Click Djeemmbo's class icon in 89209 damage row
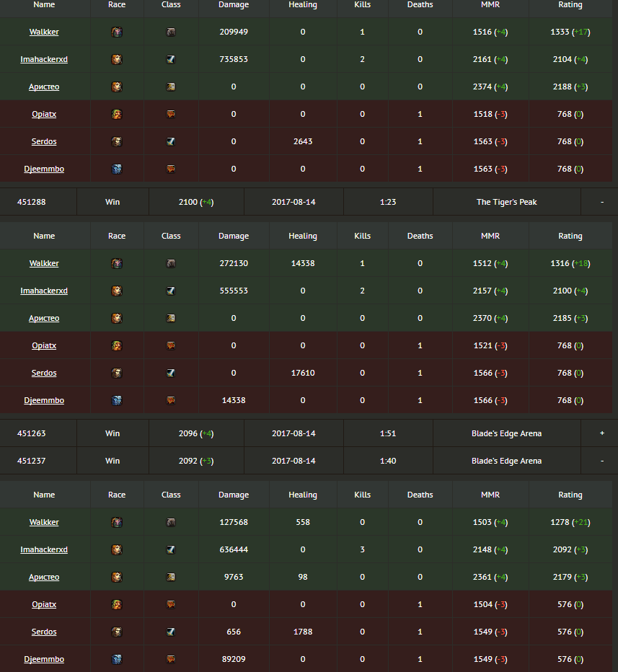Screen dimensions: 618x672 click(171, 660)
